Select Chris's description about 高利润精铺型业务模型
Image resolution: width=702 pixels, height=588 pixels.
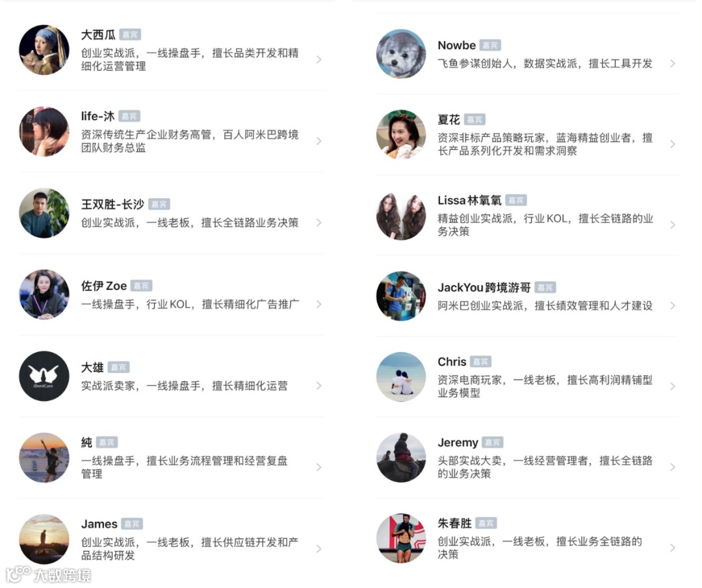pyautogui.click(x=545, y=386)
